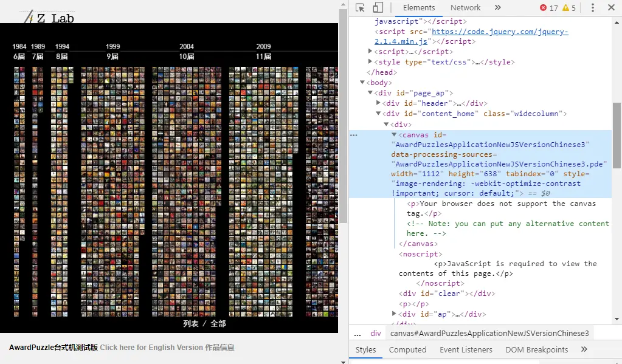This screenshot has height=364, width=622.
Task: Click the 1984 6届 column header
Action: tap(19, 52)
